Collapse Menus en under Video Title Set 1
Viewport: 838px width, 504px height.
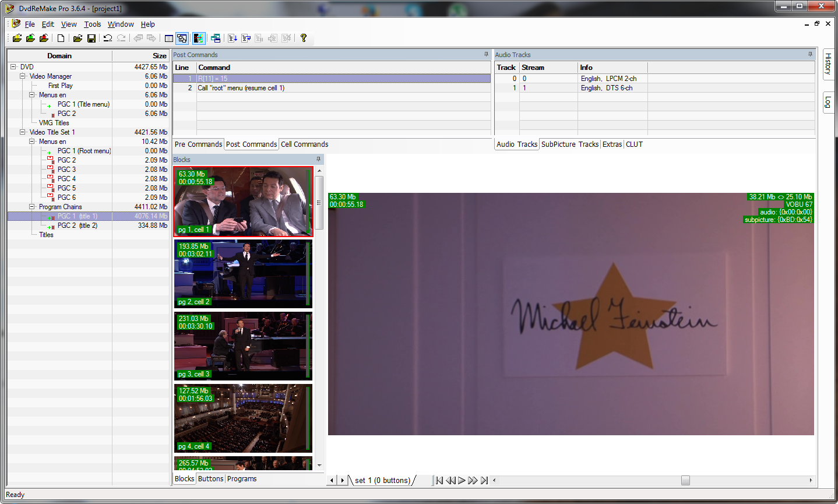pos(32,142)
